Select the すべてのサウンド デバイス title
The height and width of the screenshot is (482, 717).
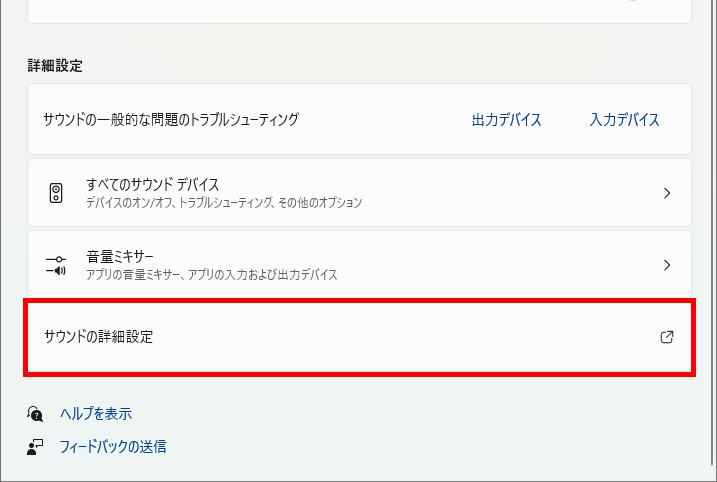coord(153,185)
